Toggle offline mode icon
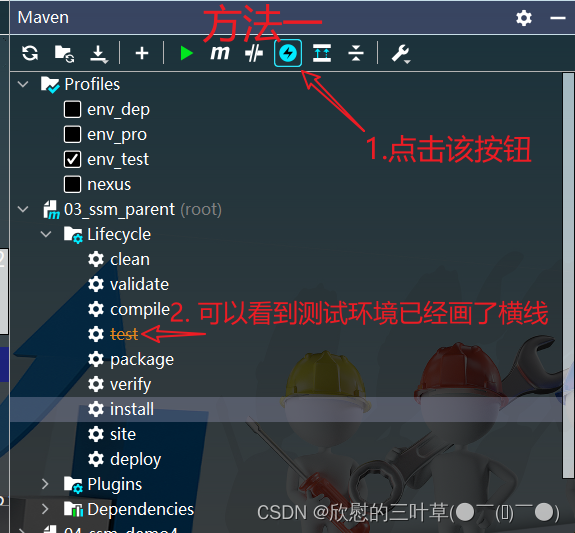The image size is (575, 533). (254, 54)
